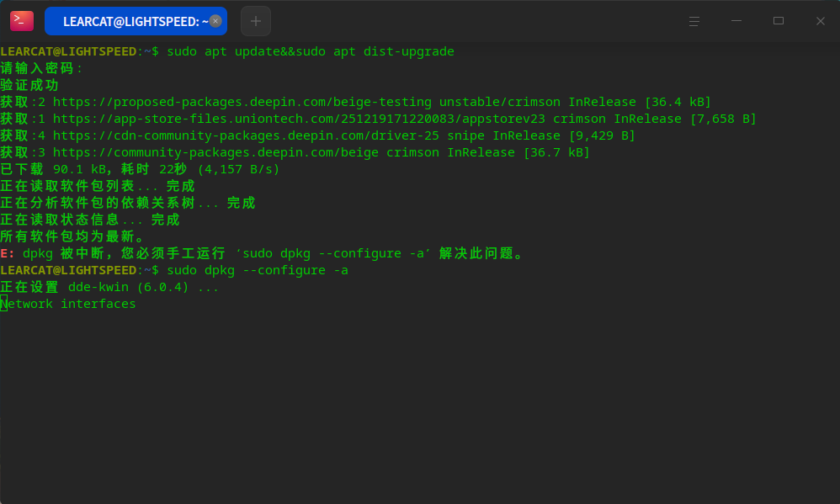Minimize the terminal window
Viewport: 840px width, 504px height.
736,21
